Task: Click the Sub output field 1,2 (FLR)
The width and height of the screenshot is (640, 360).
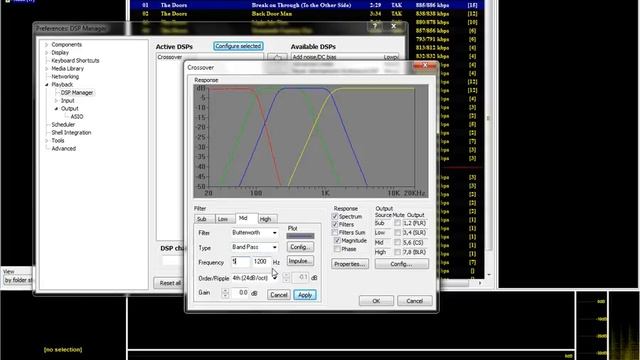Action: 415,223
